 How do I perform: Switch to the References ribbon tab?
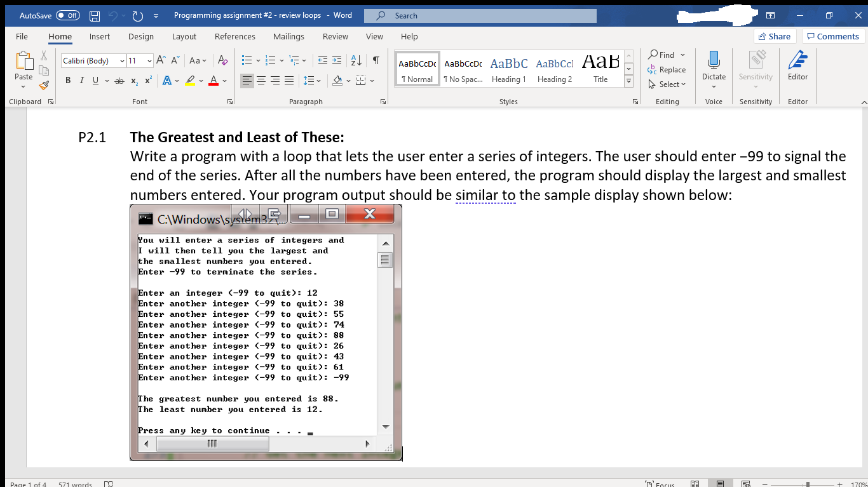point(235,36)
